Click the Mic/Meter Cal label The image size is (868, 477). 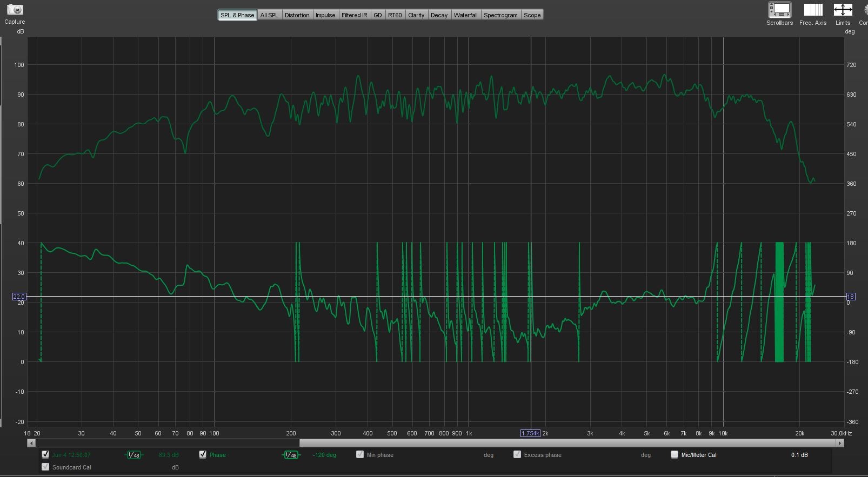pyautogui.click(x=699, y=455)
